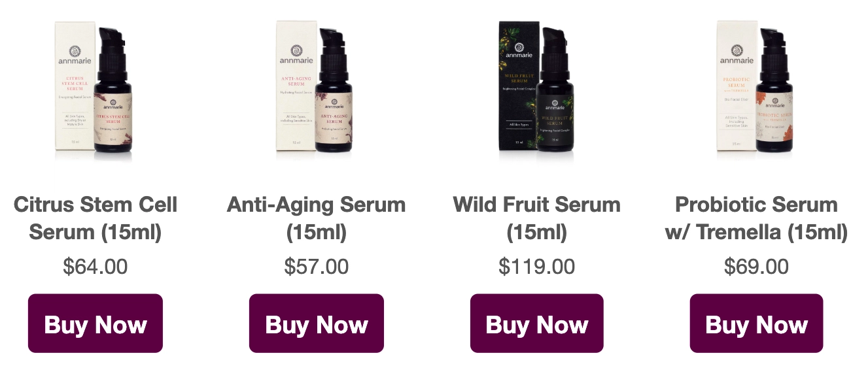
Task: Open the Probiotic Serum w/ Tremella title
Action: [x=757, y=218]
